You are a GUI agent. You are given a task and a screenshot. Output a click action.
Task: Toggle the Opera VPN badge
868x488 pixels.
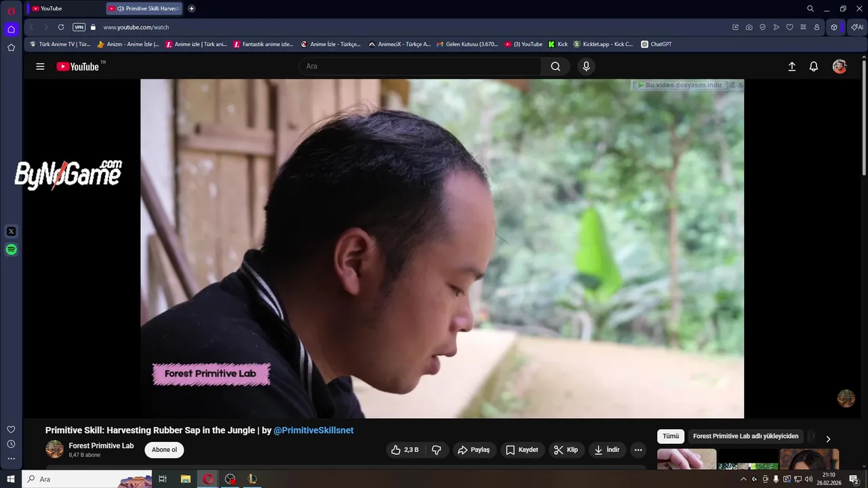tap(79, 27)
